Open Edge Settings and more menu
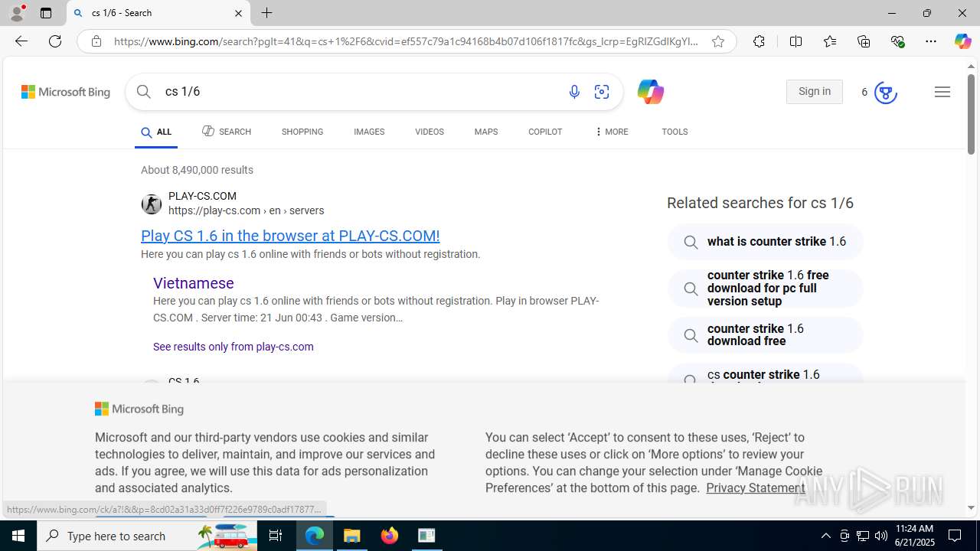 (x=931, y=41)
